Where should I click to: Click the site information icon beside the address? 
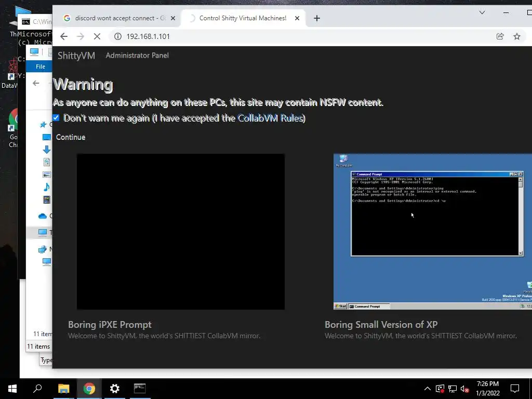pyautogui.click(x=118, y=36)
